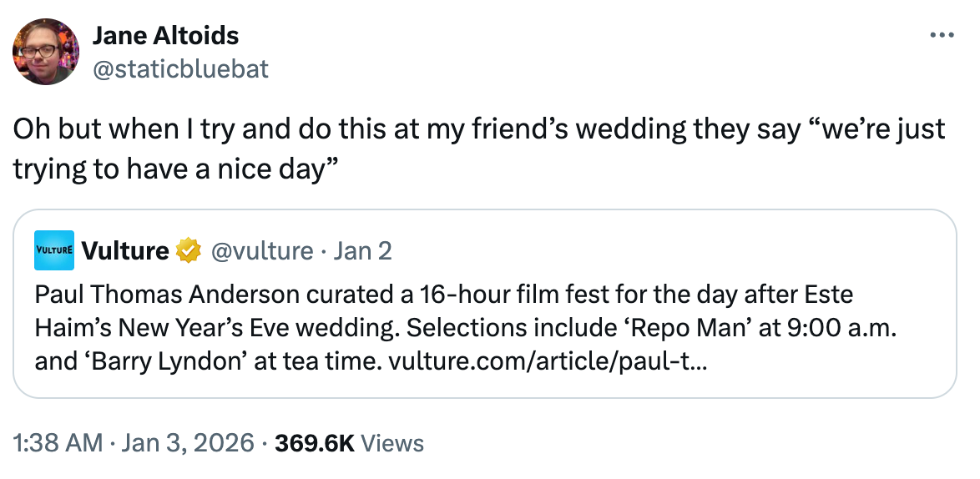Visit the @staticbluebat handle
This screenshot has height=479, width=980.
(180, 68)
